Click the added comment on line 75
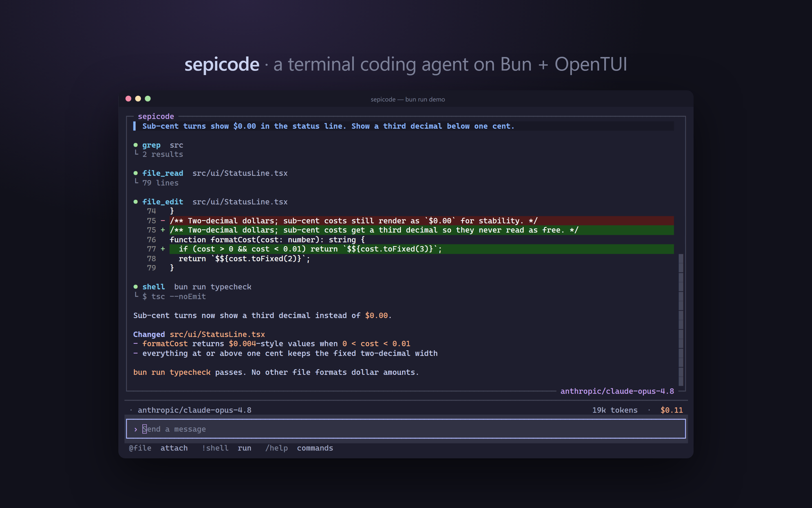 point(422,230)
